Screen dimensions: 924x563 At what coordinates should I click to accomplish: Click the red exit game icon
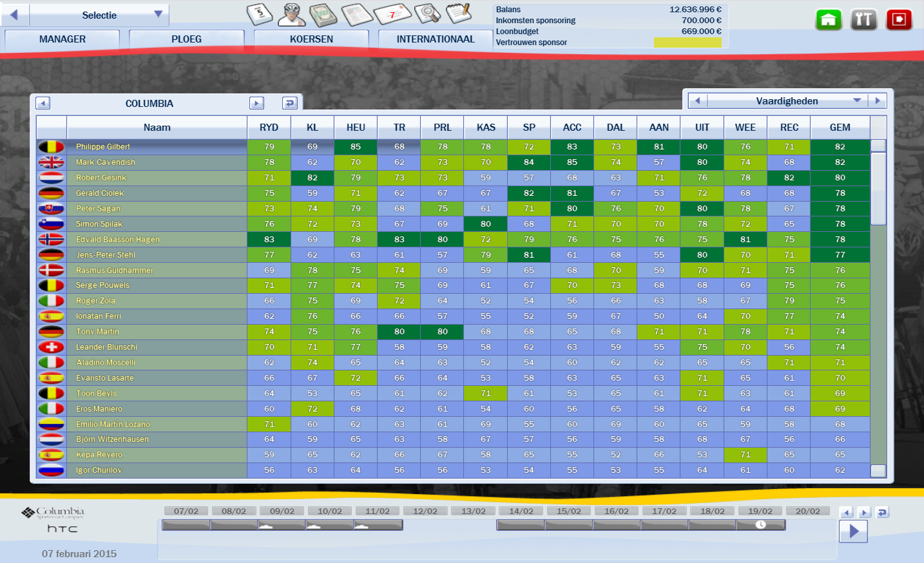(x=899, y=20)
